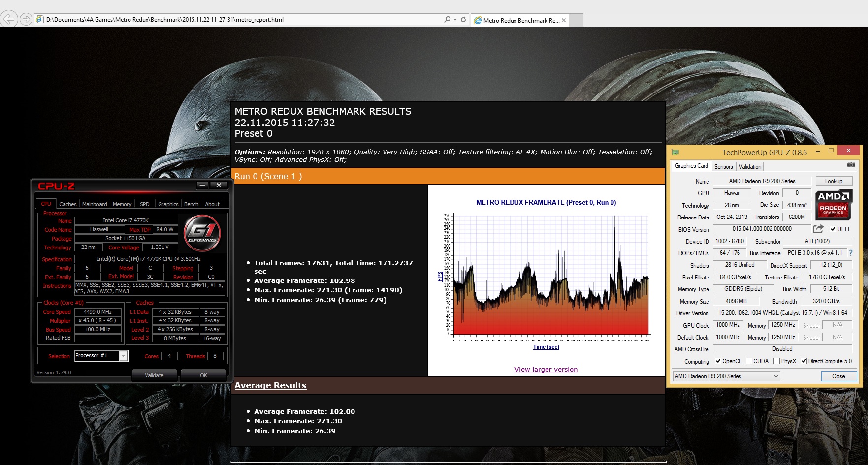Minimize the GPU-Z window

point(818,152)
